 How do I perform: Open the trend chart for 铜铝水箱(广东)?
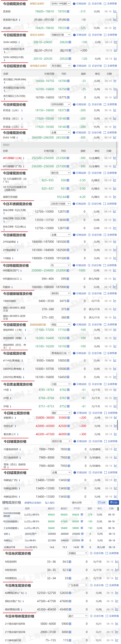(x=117, y=601)
